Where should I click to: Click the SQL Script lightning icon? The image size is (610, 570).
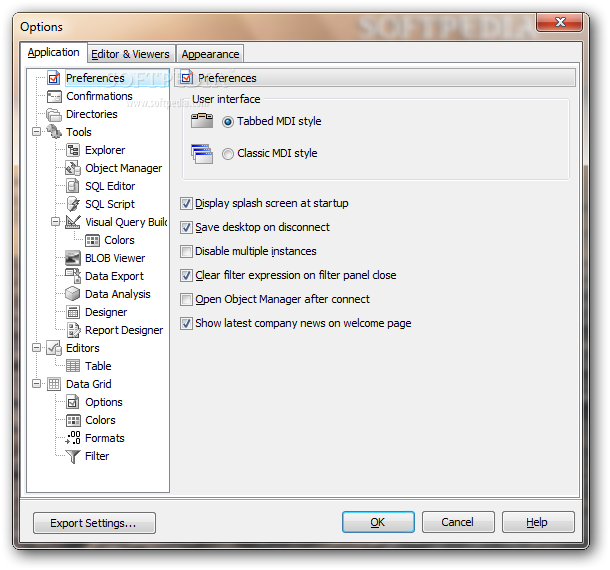[73, 204]
